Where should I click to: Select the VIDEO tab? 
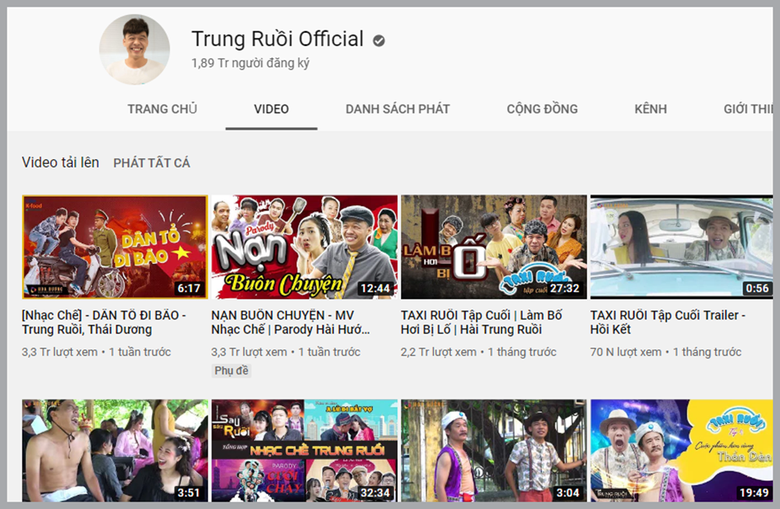click(x=271, y=109)
